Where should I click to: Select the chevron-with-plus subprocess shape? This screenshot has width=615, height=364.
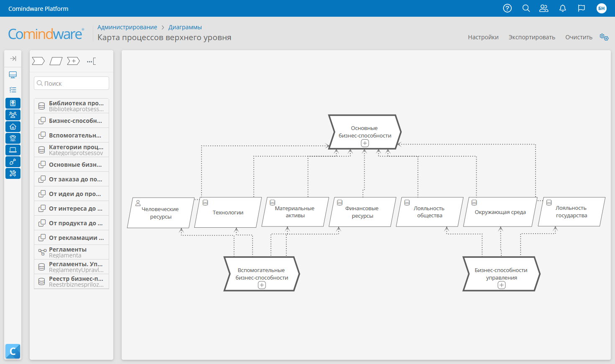[x=74, y=61]
